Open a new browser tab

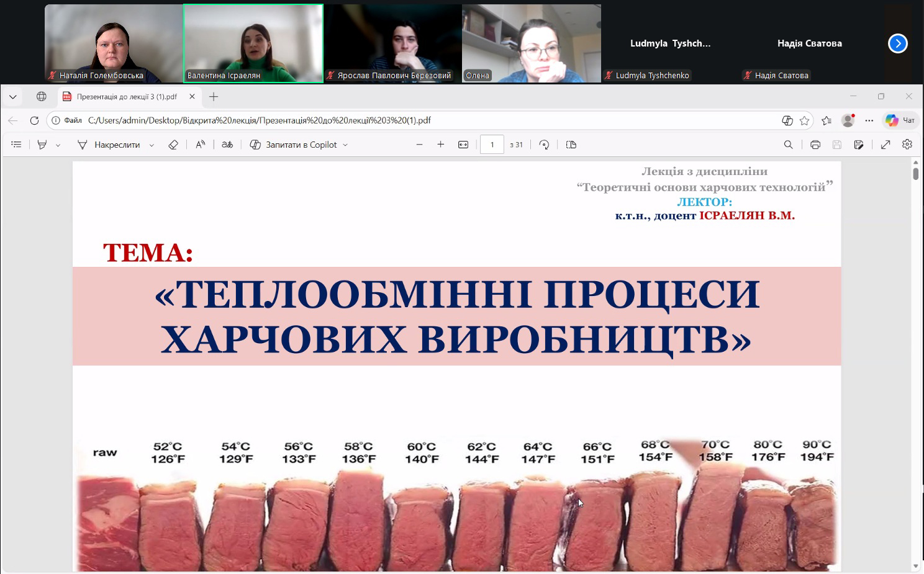[214, 97]
